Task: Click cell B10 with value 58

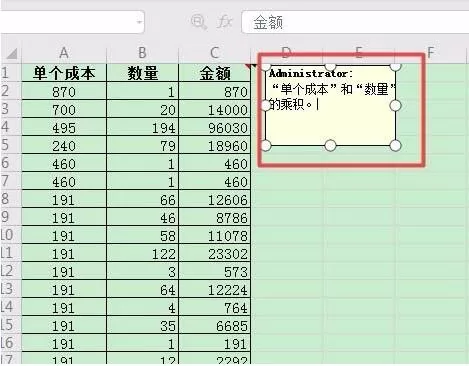Action: coord(143,235)
